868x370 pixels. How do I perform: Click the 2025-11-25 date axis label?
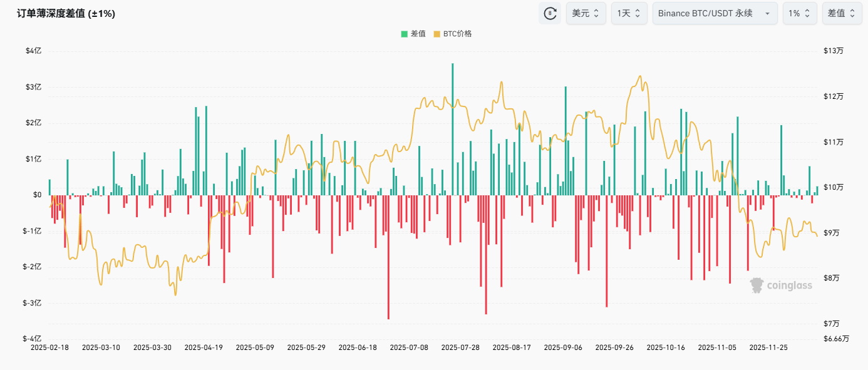[768, 347]
